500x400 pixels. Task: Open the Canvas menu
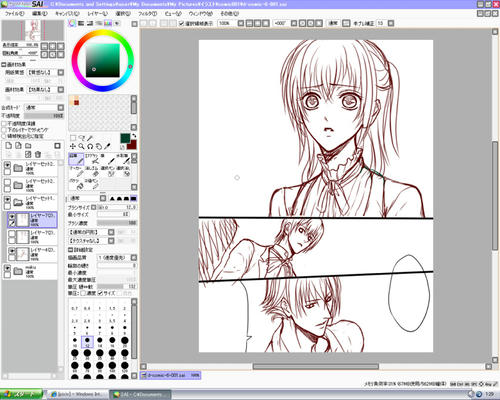[67, 14]
